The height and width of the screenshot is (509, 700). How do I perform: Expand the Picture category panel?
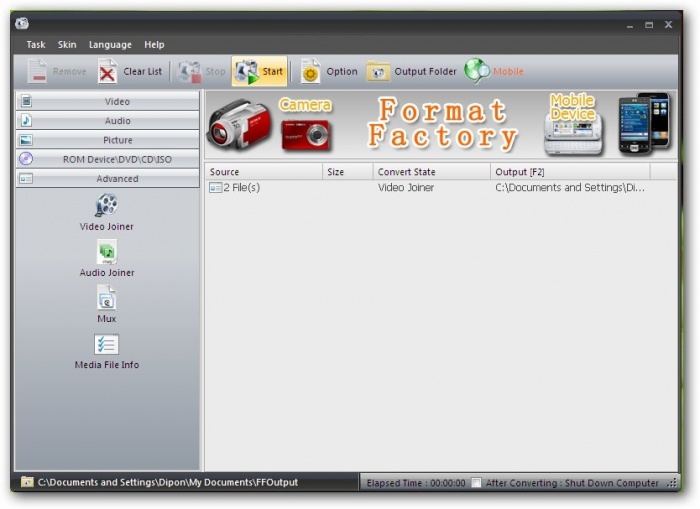click(x=108, y=140)
